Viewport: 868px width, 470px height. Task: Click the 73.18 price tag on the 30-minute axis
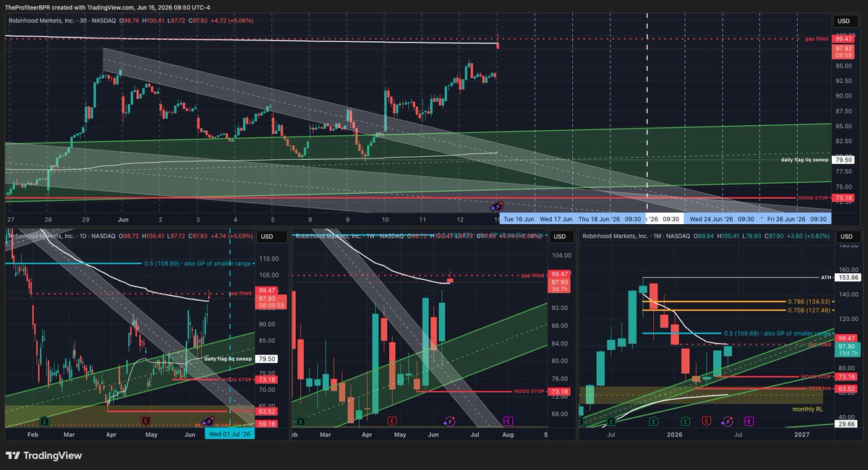[843, 197]
